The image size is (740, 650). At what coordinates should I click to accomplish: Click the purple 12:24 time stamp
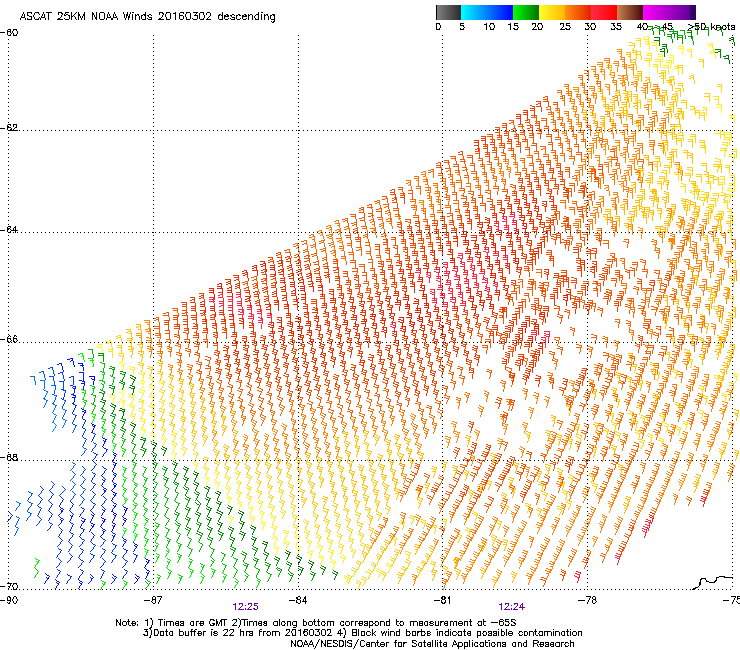click(512, 607)
